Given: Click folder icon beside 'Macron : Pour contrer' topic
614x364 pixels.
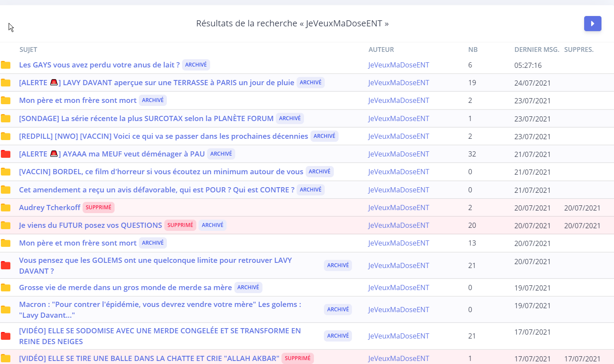Looking at the screenshot, I should coord(6,310).
